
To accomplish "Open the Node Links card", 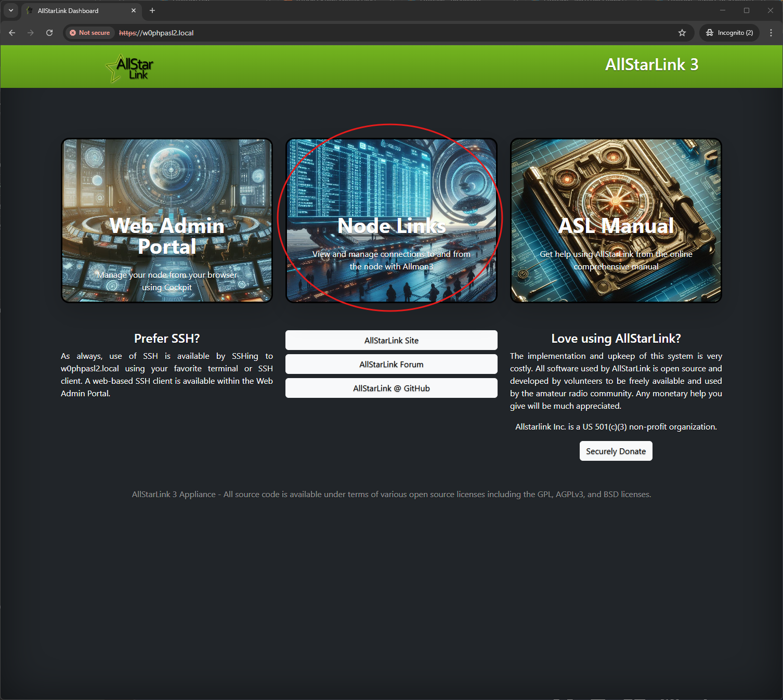I will click(391, 220).
